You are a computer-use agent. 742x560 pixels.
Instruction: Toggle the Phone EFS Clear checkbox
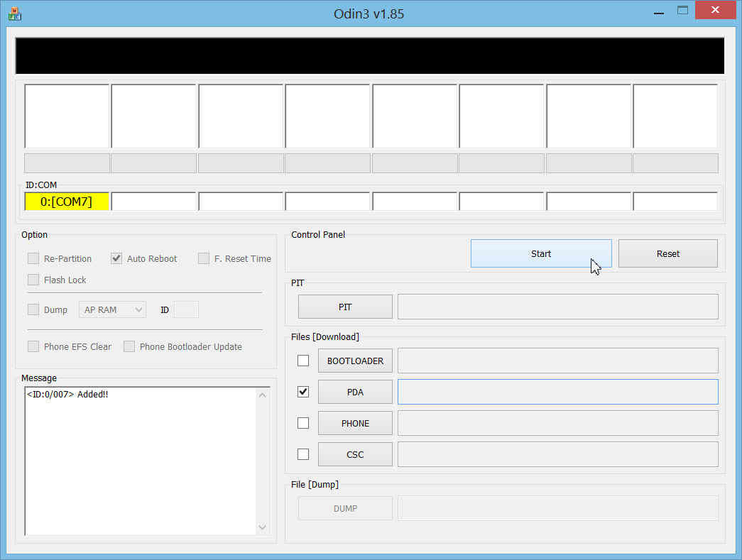pyautogui.click(x=33, y=346)
